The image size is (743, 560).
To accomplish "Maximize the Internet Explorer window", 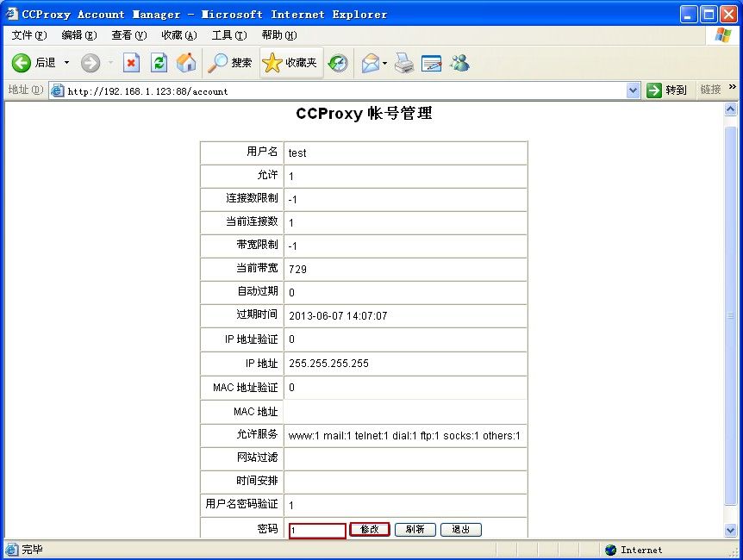I will coord(709,15).
